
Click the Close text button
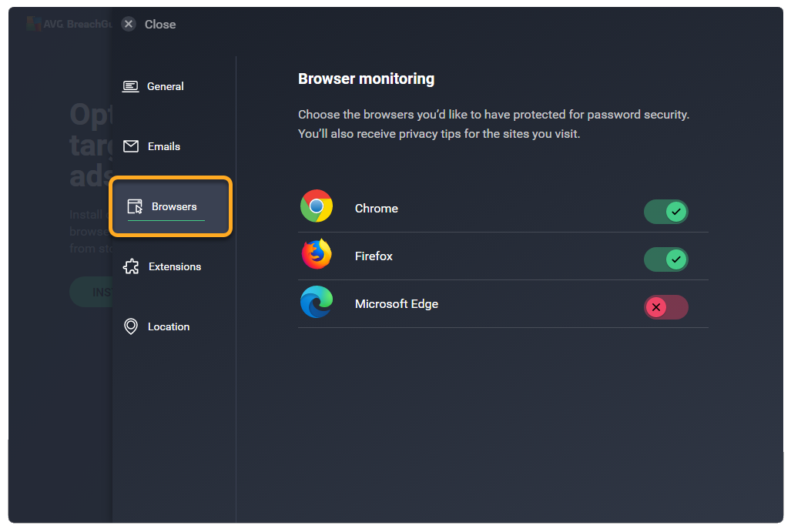tap(160, 24)
